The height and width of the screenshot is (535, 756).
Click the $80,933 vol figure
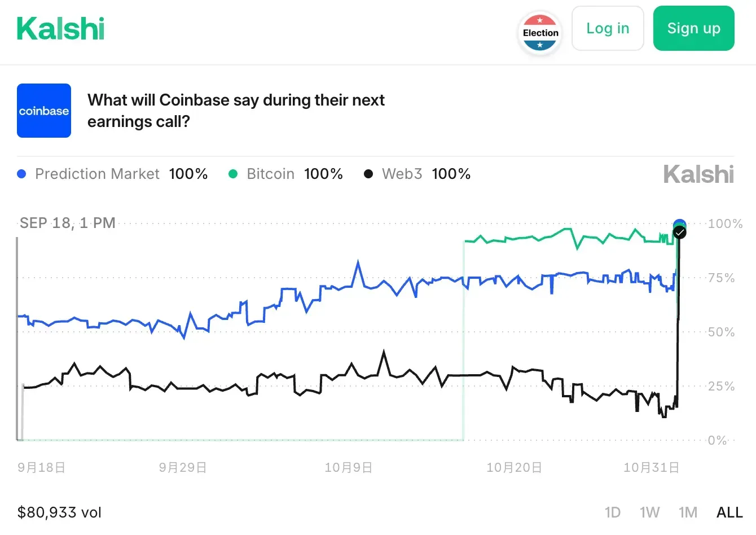pos(59,512)
